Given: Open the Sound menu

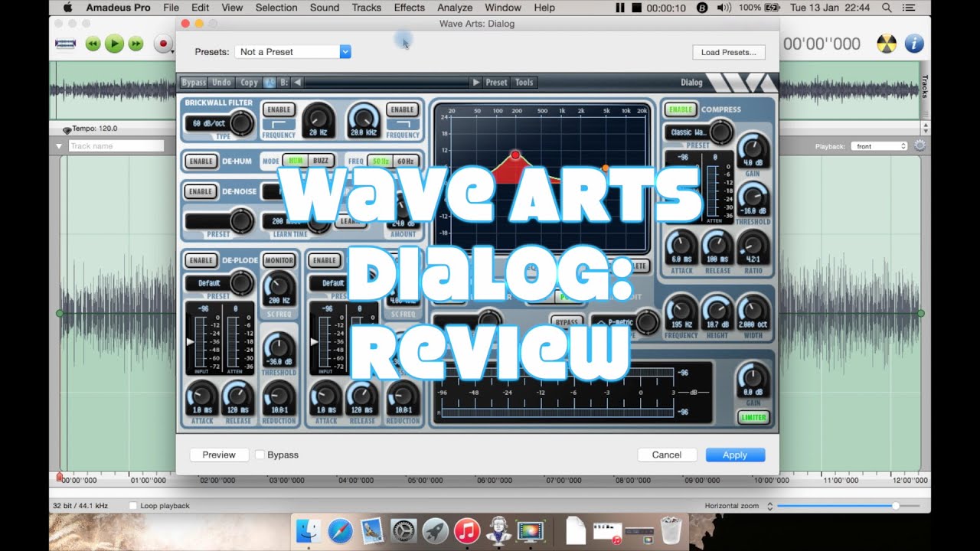Looking at the screenshot, I should point(325,8).
